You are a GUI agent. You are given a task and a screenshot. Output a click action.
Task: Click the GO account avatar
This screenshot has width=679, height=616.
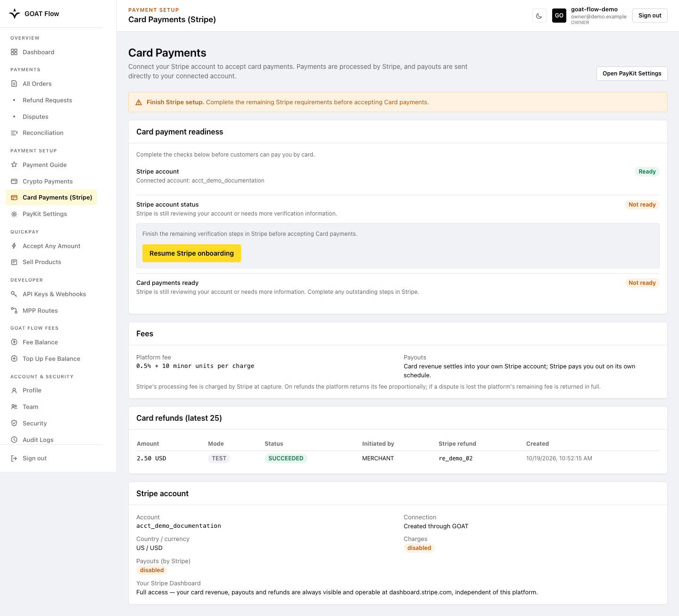(559, 16)
